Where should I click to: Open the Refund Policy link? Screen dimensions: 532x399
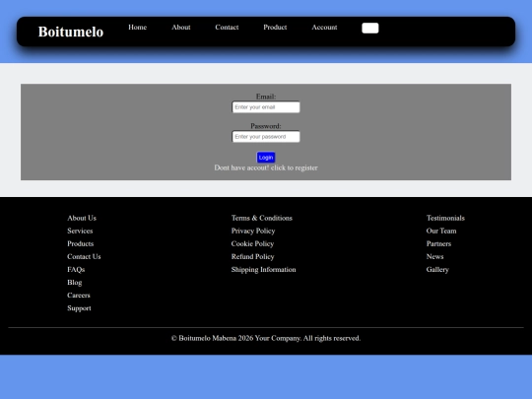[253, 256]
